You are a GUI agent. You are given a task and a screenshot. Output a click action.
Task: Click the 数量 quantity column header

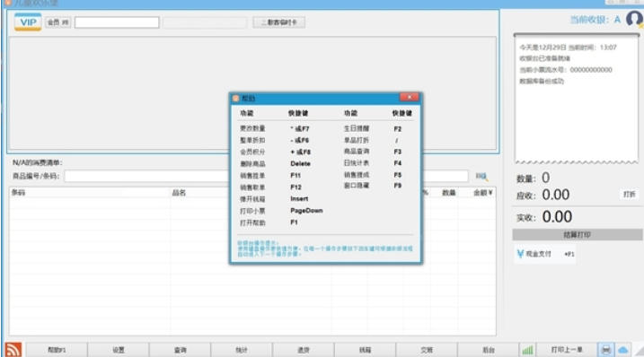click(448, 193)
